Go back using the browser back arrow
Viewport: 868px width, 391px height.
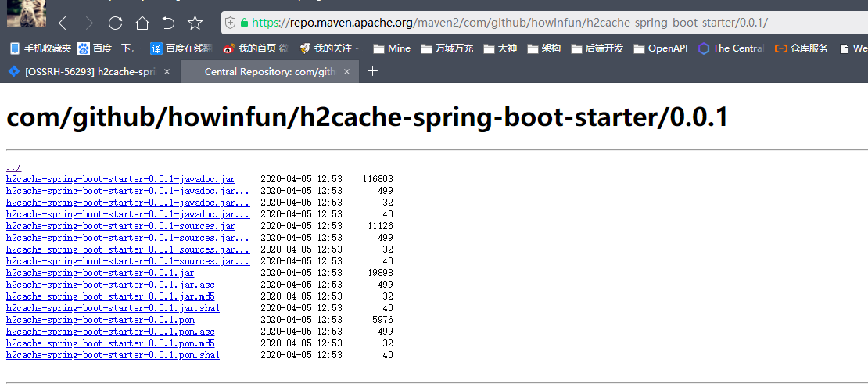(x=63, y=23)
